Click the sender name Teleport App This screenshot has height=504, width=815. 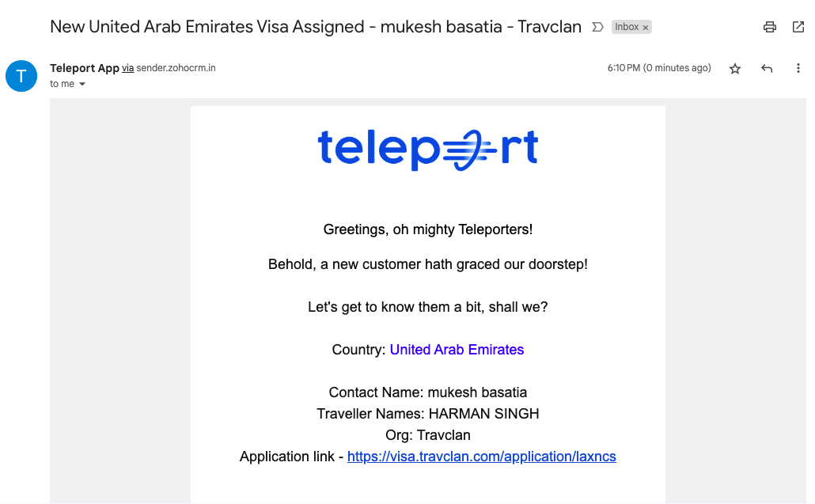point(85,68)
